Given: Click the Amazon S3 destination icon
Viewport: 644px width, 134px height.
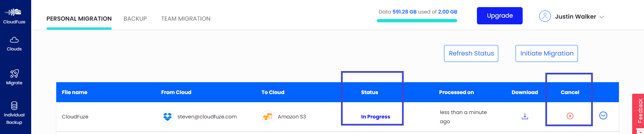Looking at the screenshot, I should pos(268,117).
